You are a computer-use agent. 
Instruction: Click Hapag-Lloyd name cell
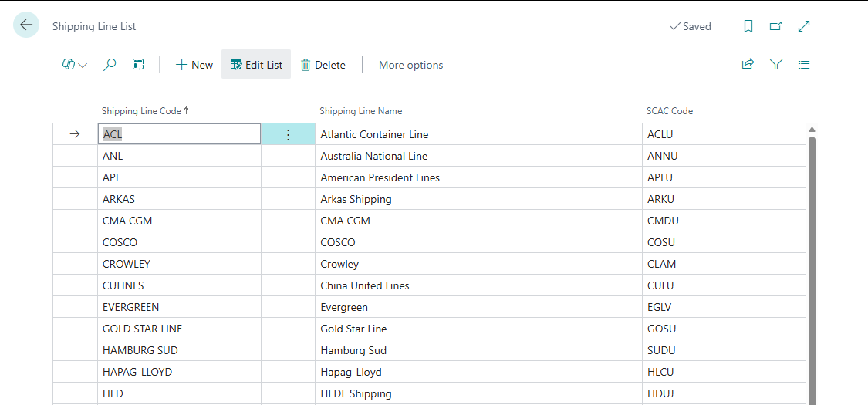point(479,372)
